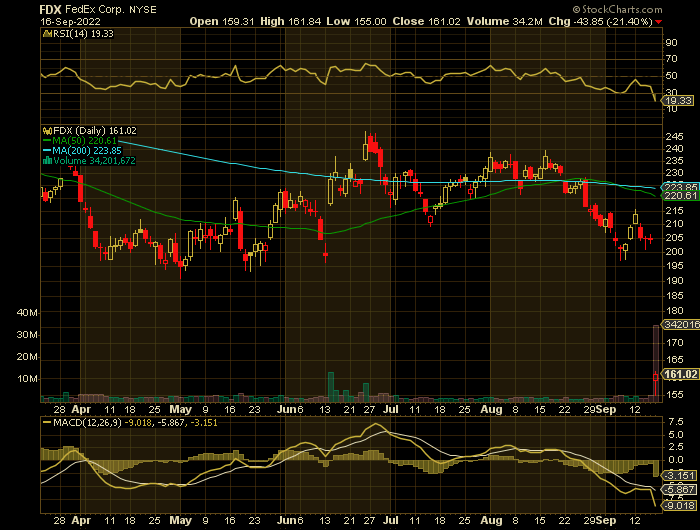Click the tall green volume bar near June 13
Viewport: 700px width, 530px height.
click(331, 387)
